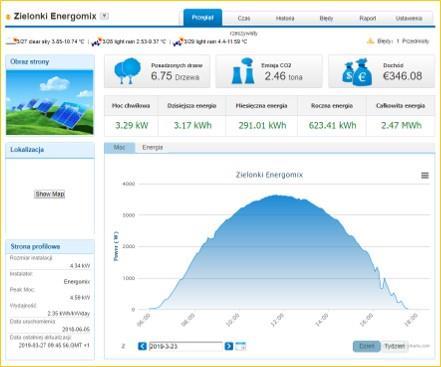Click the clear sky weather icon
The width and height of the screenshot is (441, 367).
[12, 41]
